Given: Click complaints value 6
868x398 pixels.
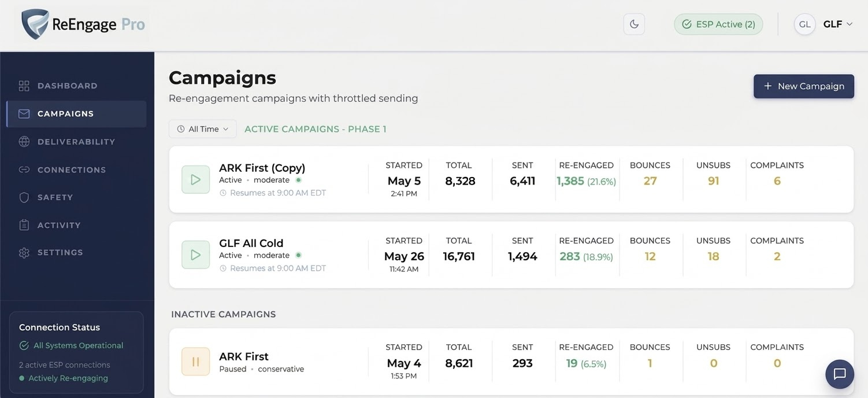Looking at the screenshot, I should coord(777,181).
